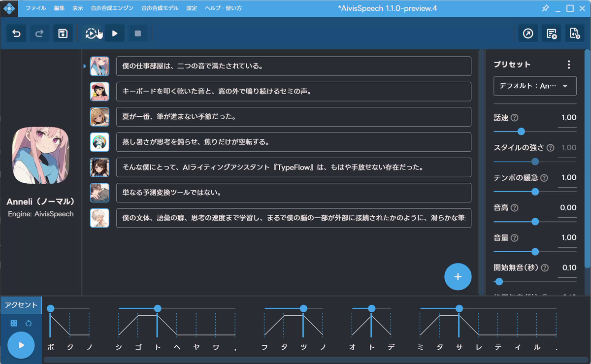Select the アクセント tab
The image size is (591, 364).
point(21,305)
